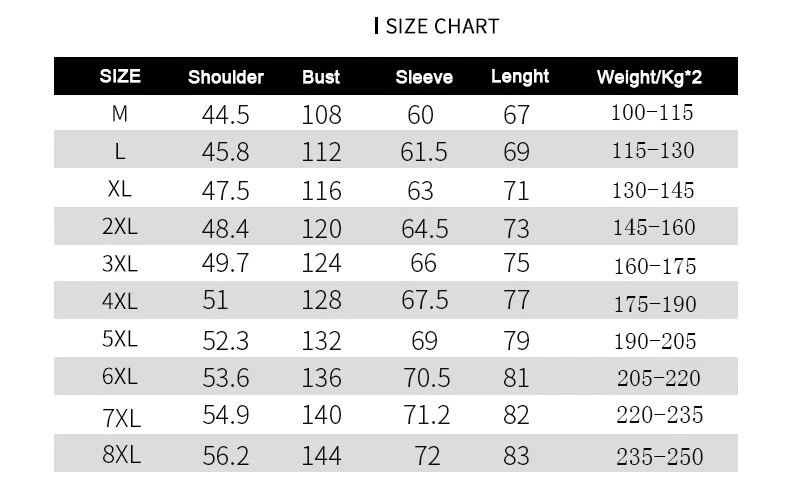Click the Sleeve column header

(x=424, y=77)
